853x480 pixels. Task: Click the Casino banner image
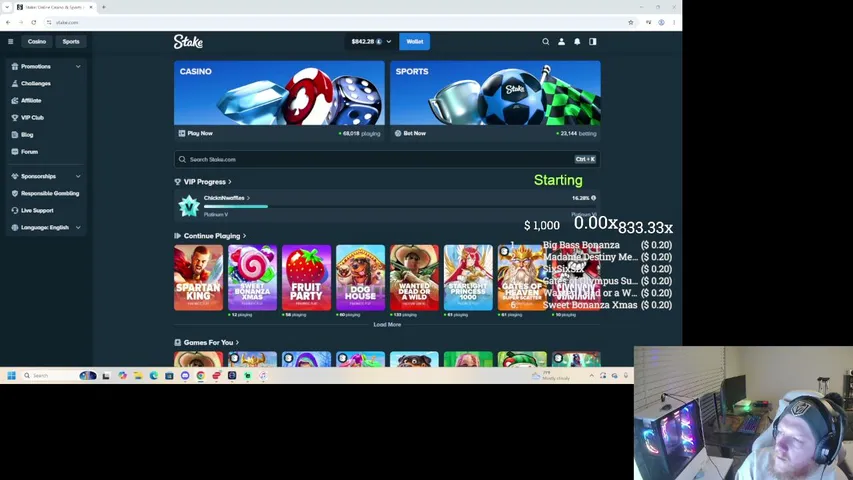pyautogui.click(x=279, y=93)
